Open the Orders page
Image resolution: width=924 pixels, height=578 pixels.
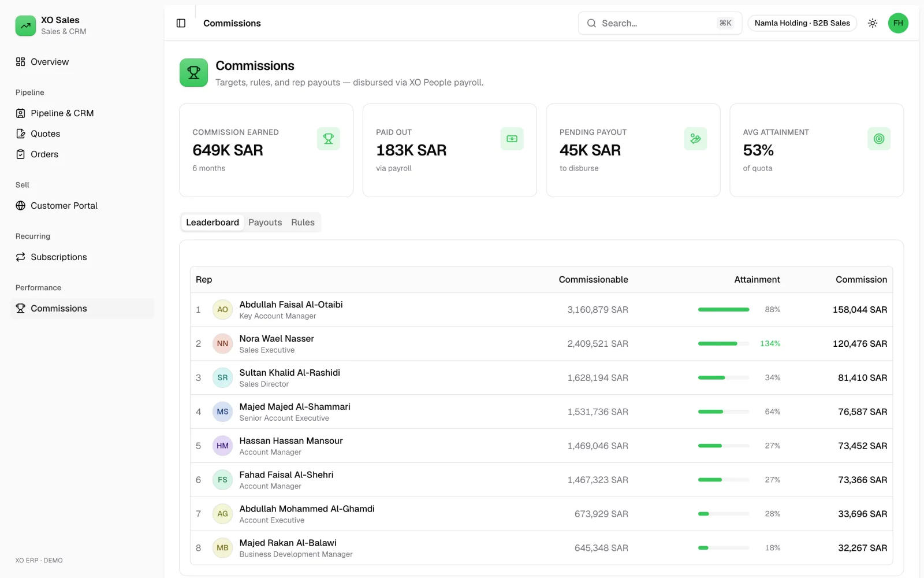(x=83, y=154)
